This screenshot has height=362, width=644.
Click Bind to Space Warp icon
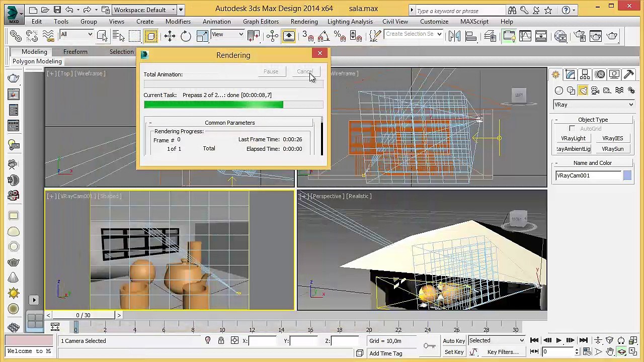48,36
